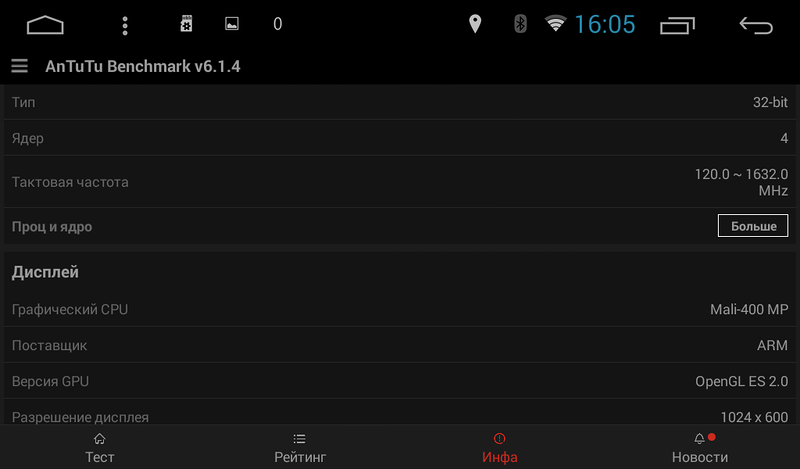Open the recent apps switcher

(x=677, y=26)
